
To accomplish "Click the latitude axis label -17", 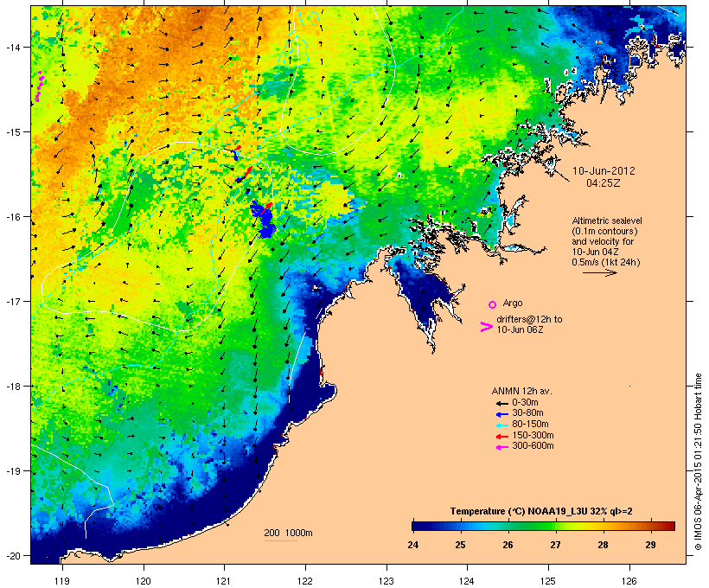I will 12,302.
